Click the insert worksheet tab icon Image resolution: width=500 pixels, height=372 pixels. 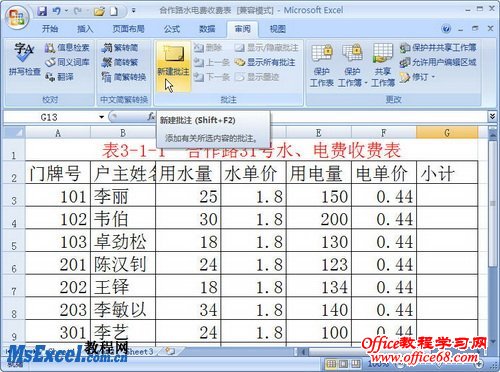tap(170, 351)
